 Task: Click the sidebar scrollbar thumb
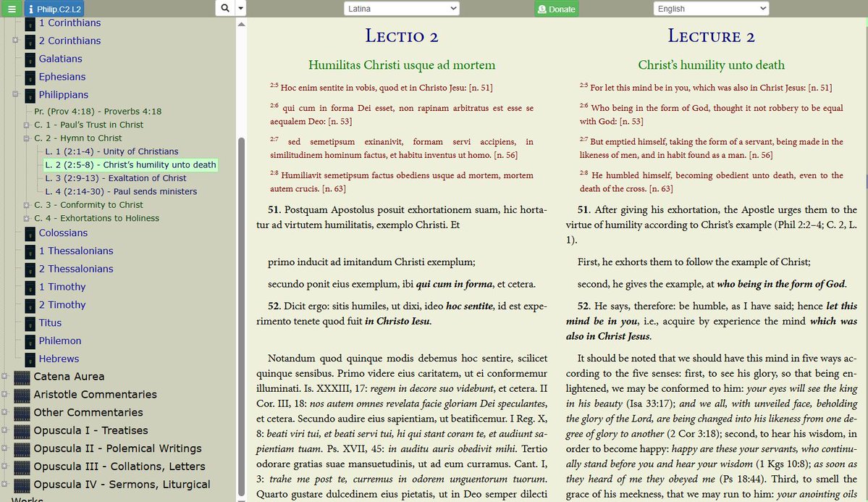(241, 316)
